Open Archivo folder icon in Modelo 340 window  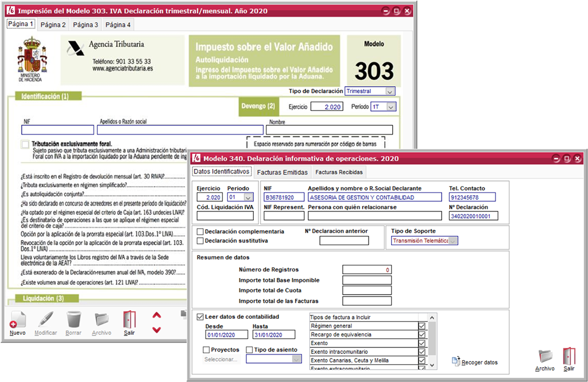click(546, 357)
